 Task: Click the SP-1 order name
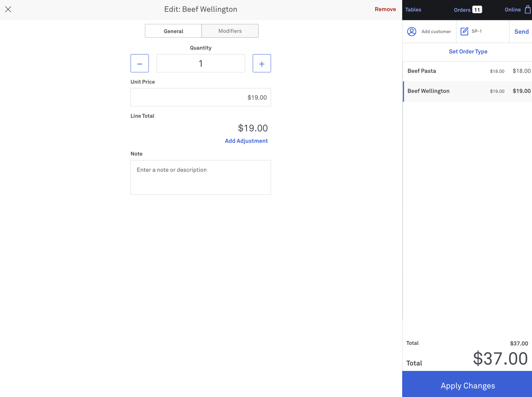(477, 31)
